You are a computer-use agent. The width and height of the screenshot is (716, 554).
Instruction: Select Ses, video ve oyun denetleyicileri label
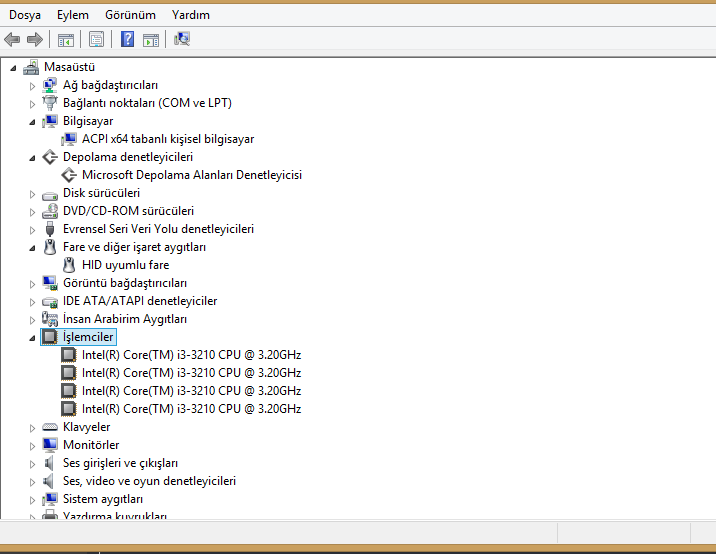tap(149, 481)
